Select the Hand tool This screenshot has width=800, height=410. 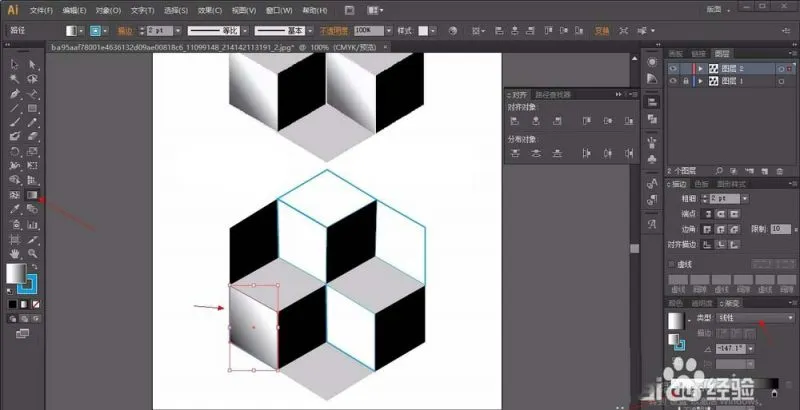14,253
